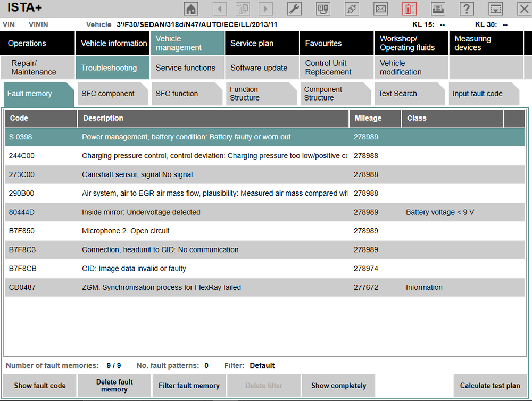Viewport: 532px width, 401px height.
Task: Open the Input fault code tab
Action: point(484,94)
